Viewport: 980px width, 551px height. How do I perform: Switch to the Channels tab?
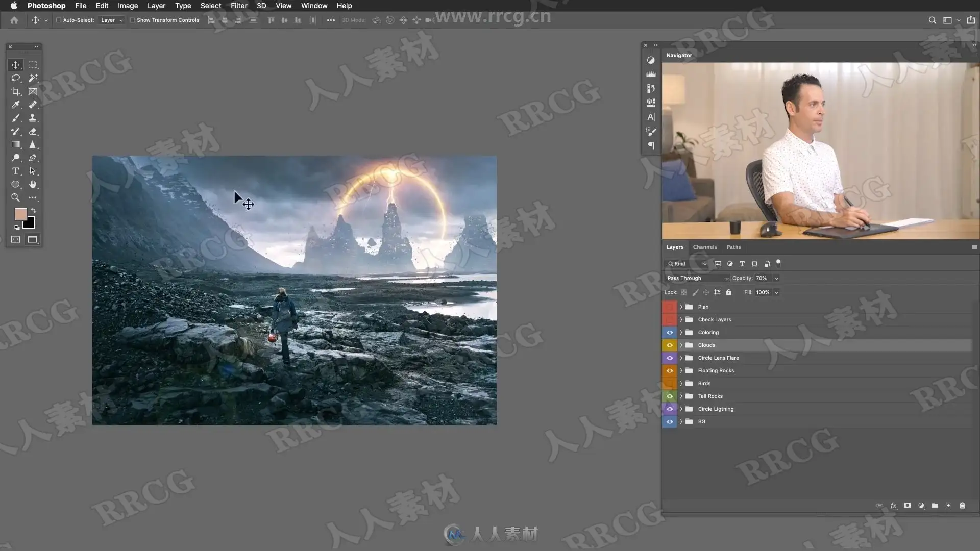pyautogui.click(x=704, y=247)
